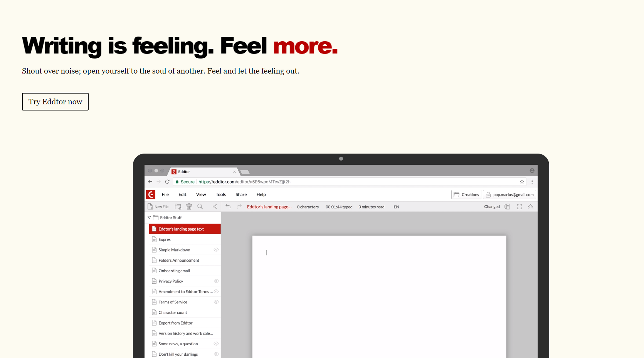Select the Eddtor Stuff folder

[167, 217]
